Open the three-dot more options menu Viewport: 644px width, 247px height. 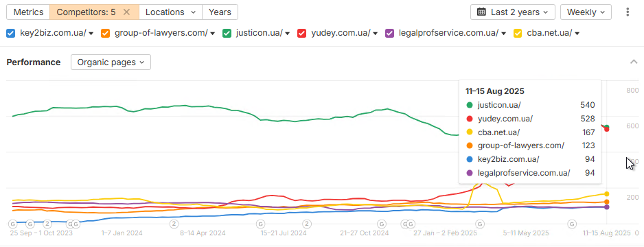(627, 12)
